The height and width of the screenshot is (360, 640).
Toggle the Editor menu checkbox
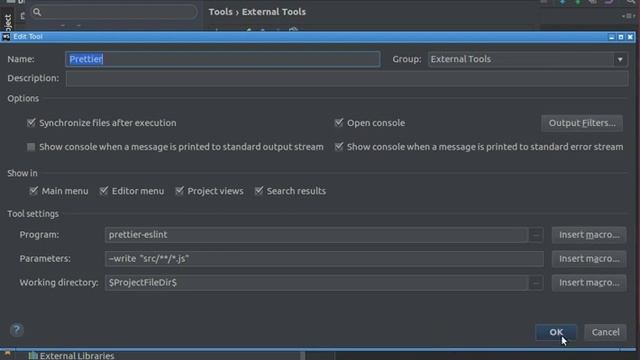104,191
